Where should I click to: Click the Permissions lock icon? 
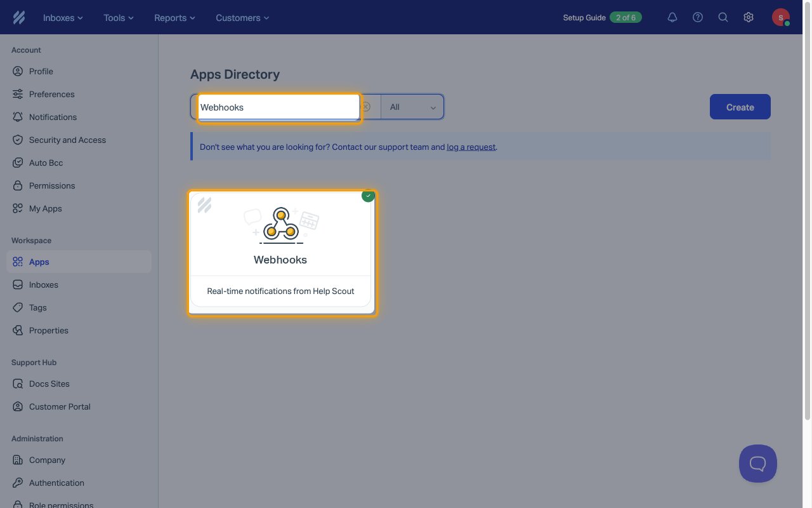pyautogui.click(x=18, y=185)
